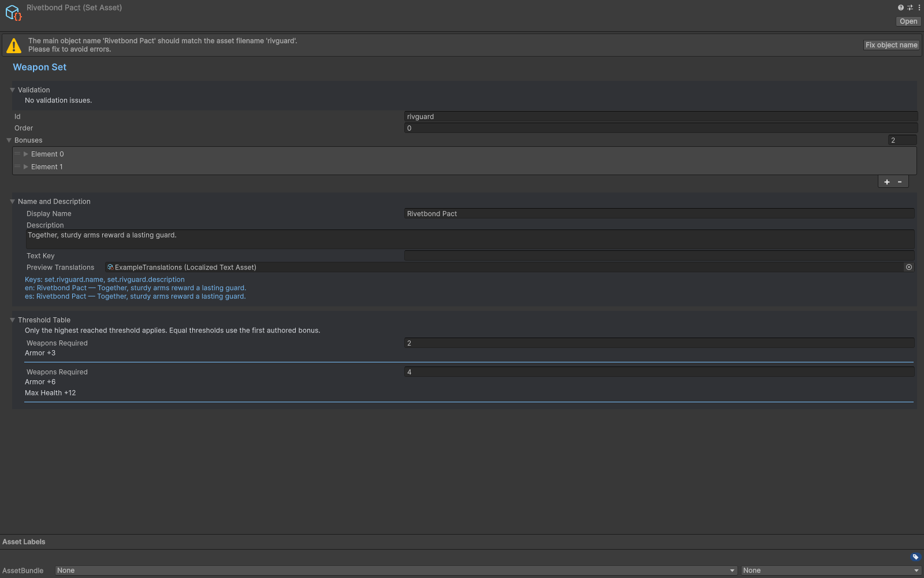Click the Description text area

470,239
